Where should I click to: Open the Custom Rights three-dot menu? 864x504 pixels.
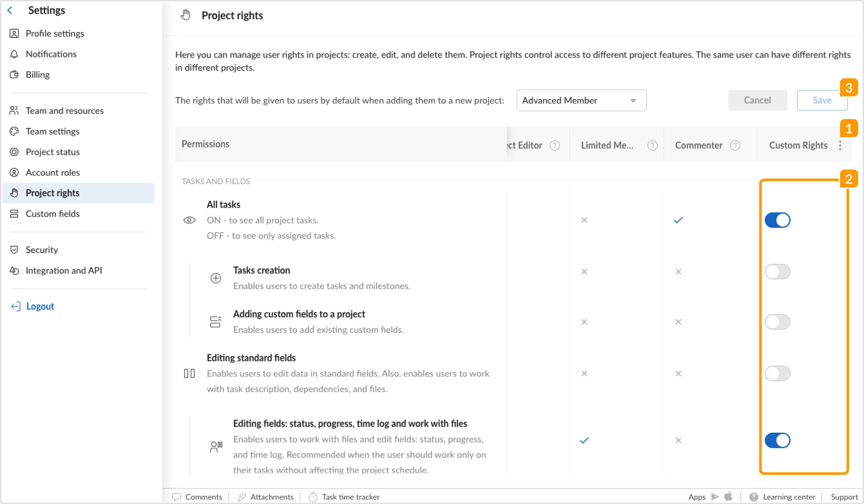point(840,145)
